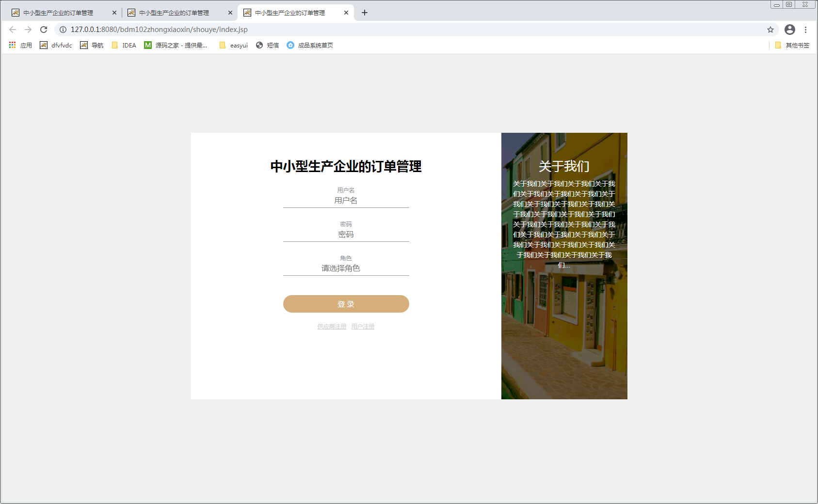
Task: Open the dfvfvdc bookmark
Action: (56, 45)
